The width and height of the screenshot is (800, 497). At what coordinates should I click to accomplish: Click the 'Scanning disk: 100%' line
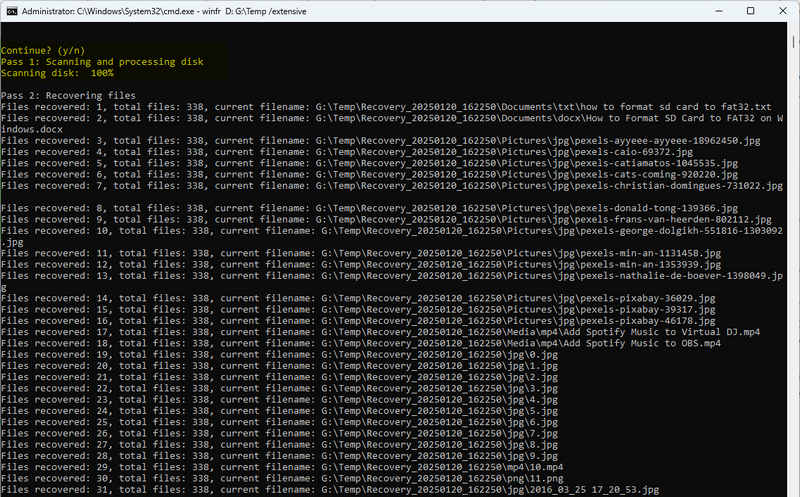[x=57, y=73]
